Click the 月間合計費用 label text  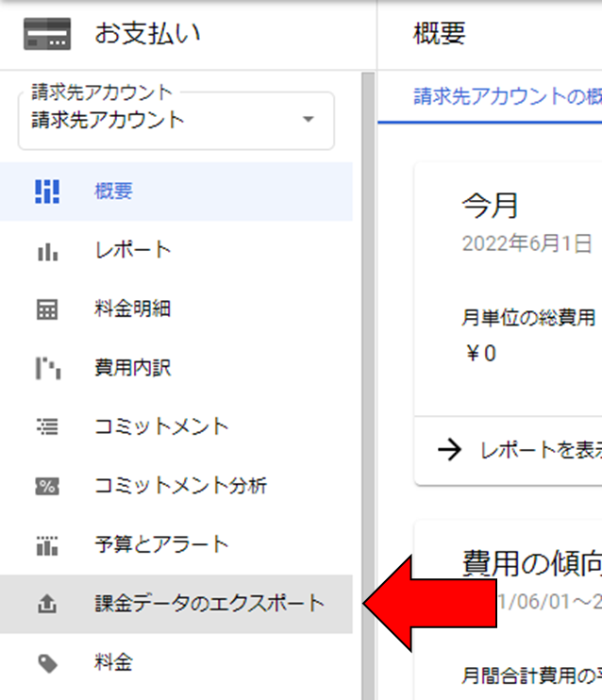532,675
